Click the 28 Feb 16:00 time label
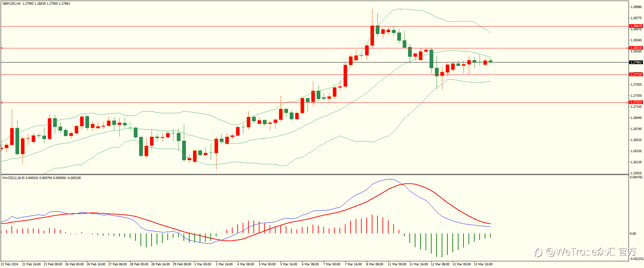 coord(161,264)
